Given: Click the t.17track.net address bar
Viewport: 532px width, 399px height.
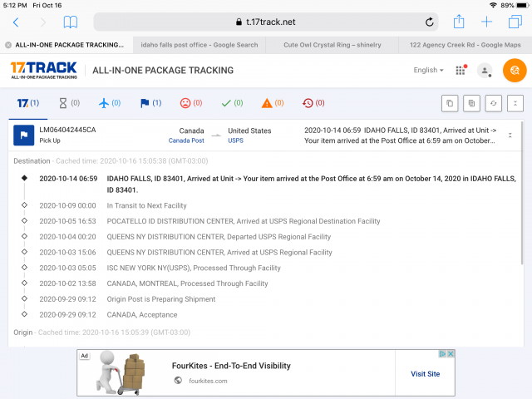Looking at the screenshot, I should pos(266,22).
